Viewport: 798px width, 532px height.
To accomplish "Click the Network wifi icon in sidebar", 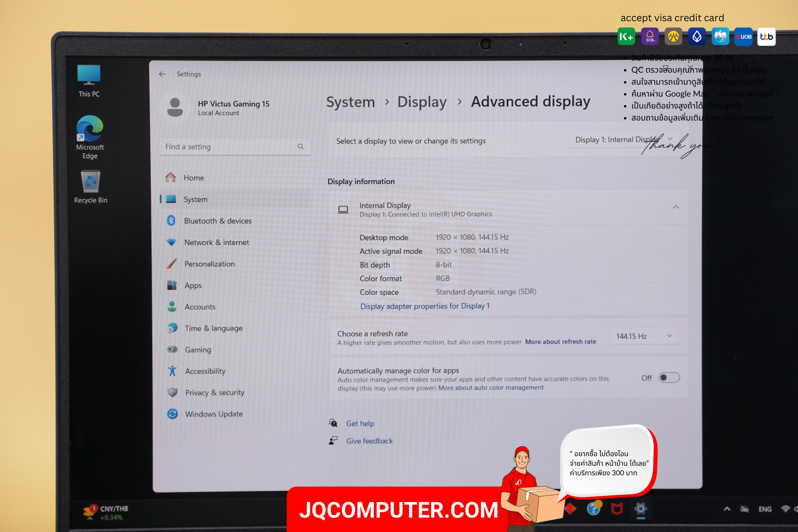I will (x=171, y=242).
